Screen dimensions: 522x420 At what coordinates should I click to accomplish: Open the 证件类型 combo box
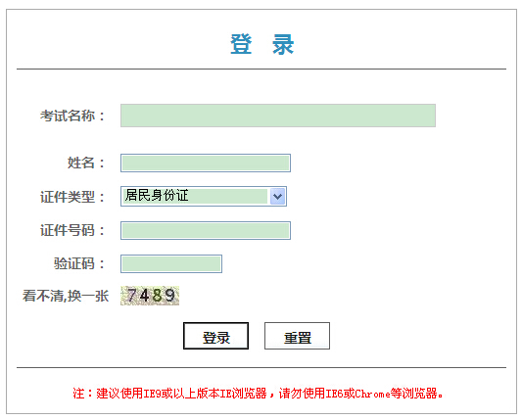[x=204, y=196]
